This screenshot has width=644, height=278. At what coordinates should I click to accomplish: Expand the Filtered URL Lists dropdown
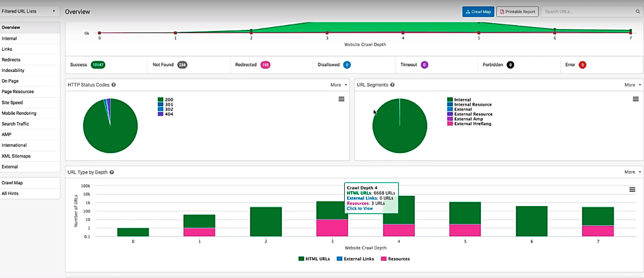pos(30,11)
